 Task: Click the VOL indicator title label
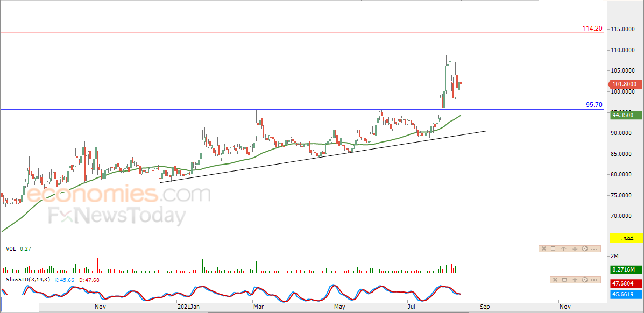(11, 248)
